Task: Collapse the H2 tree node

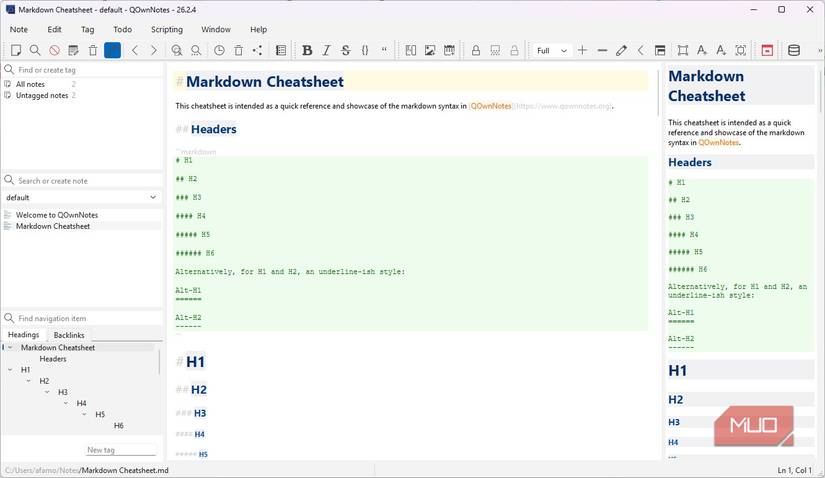Action: pos(28,381)
